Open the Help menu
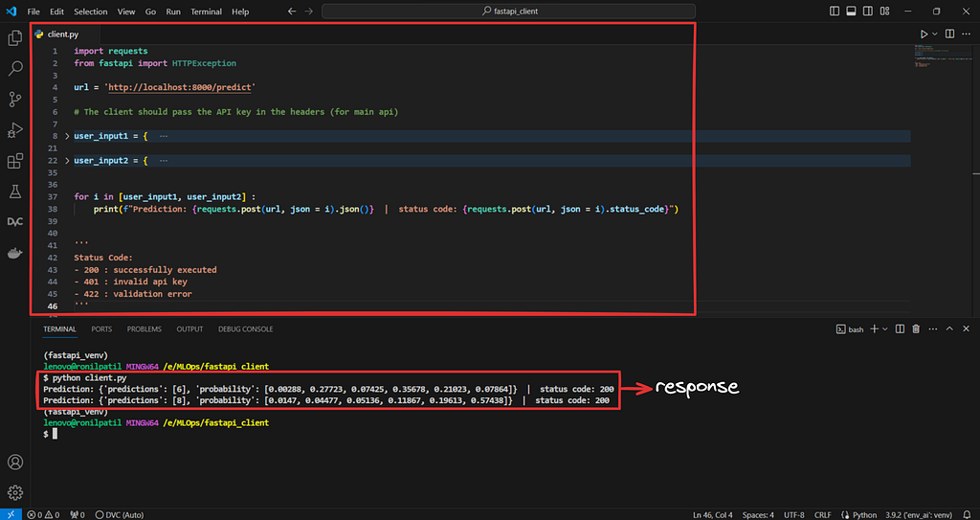 click(x=240, y=11)
